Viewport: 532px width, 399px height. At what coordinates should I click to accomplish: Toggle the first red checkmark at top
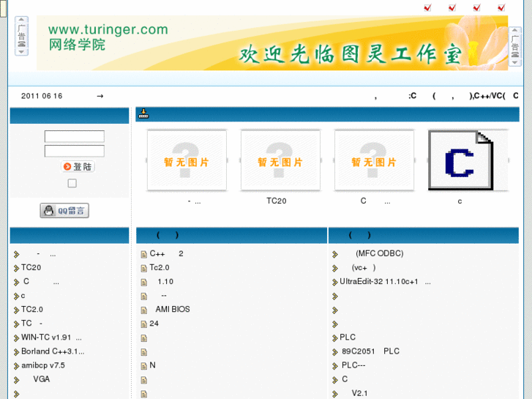pyautogui.click(x=427, y=7)
